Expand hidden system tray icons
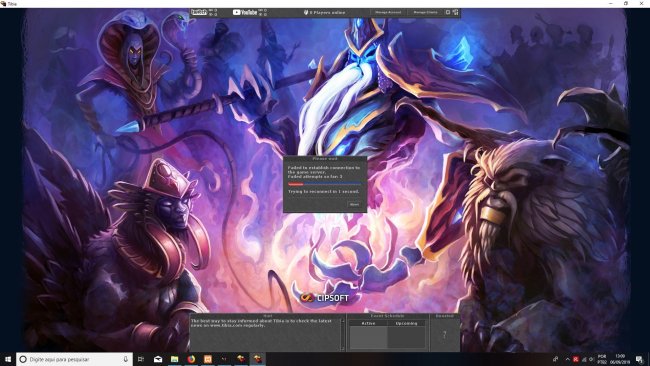This screenshot has height=366, width=650. [568, 359]
